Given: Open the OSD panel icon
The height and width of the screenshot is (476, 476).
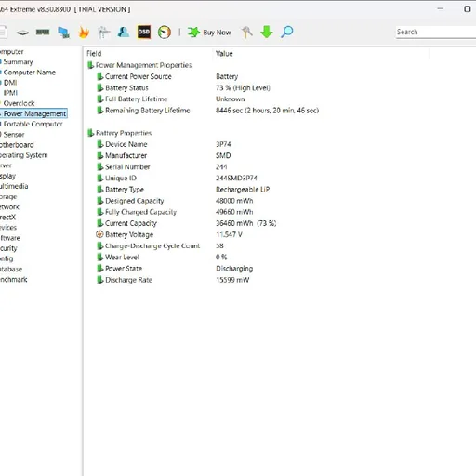Looking at the screenshot, I should click(144, 33).
